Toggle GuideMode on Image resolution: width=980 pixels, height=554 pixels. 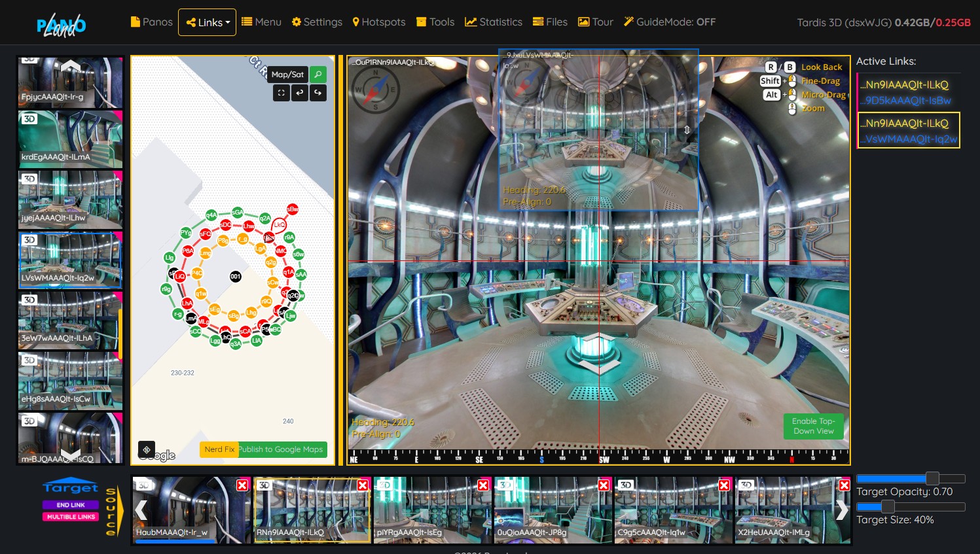[670, 22]
